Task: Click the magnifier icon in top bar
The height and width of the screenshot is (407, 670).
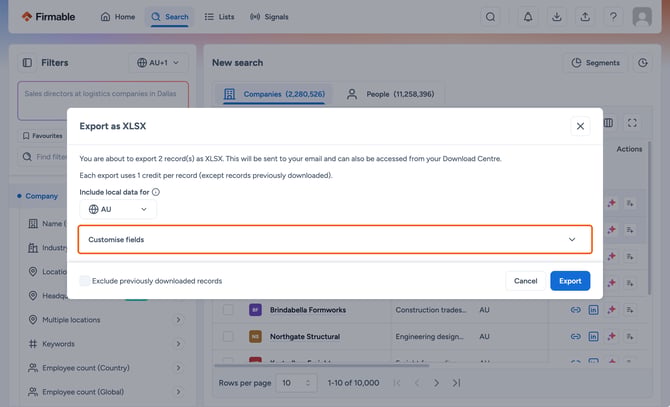Action: (x=491, y=17)
